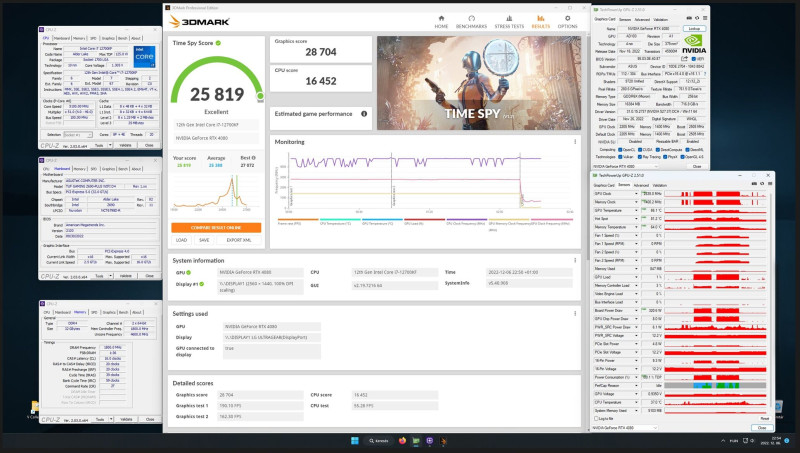Click orange Frame rate legend swatch

tap(297, 220)
